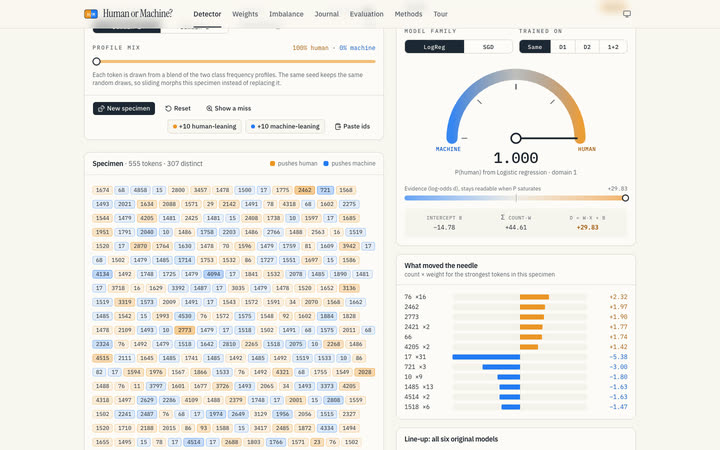Click the intercept value -14.78
The width and height of the screenshot is (720, 450).
444,227
